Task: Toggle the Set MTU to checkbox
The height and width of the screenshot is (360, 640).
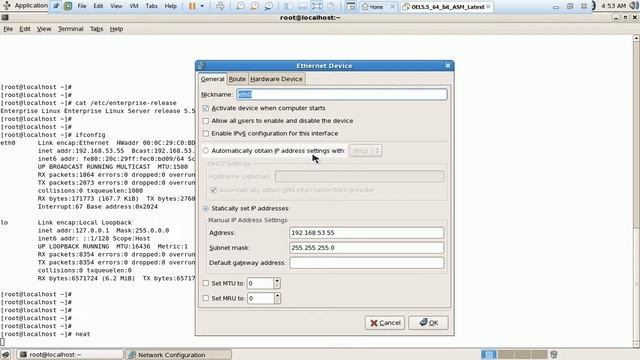Action: pos(206,283)
